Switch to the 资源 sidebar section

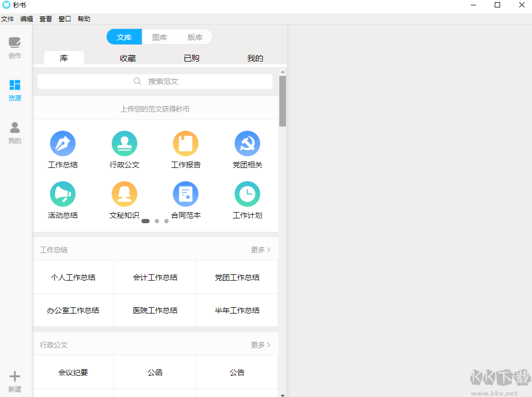point(14,90)
